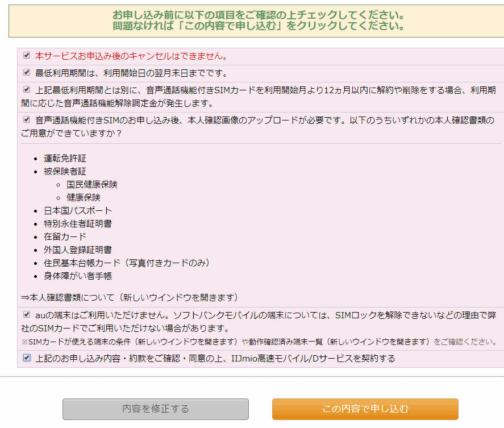
Task: Uncheck the no-cancellation (キャンセルはできません) checkbox
Action: point(27,56)
